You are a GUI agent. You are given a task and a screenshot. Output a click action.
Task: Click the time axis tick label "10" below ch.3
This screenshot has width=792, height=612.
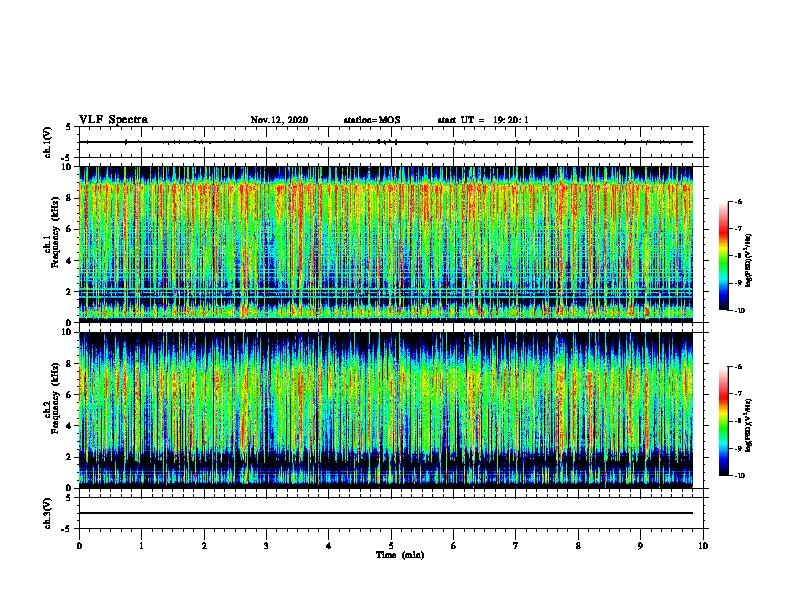[x=703, y=546]
